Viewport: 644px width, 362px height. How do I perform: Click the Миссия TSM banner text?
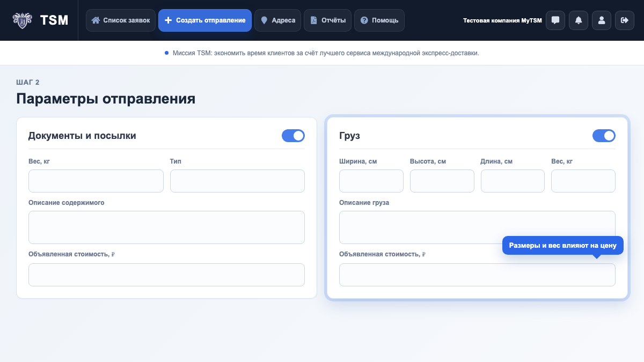click(x=326, y=53)
